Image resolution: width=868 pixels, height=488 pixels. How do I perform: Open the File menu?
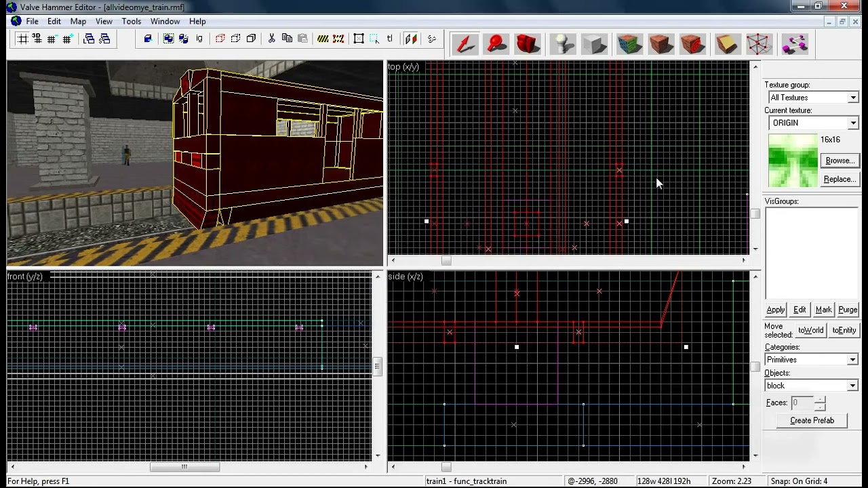point(32,21)
